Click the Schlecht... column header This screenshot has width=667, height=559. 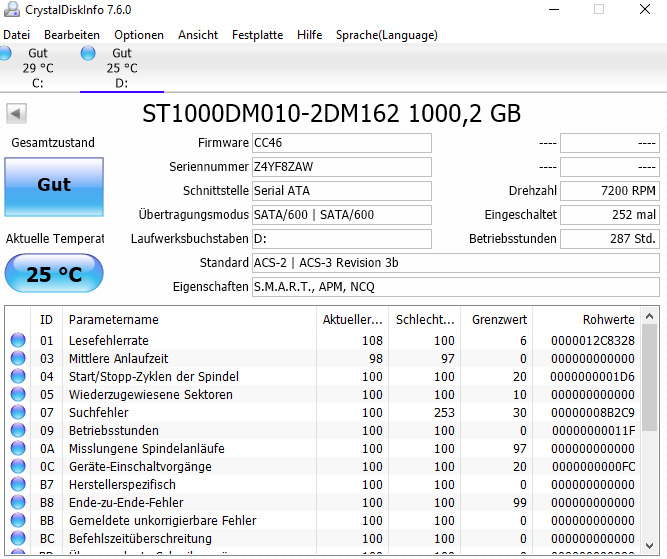coord(425,319)
